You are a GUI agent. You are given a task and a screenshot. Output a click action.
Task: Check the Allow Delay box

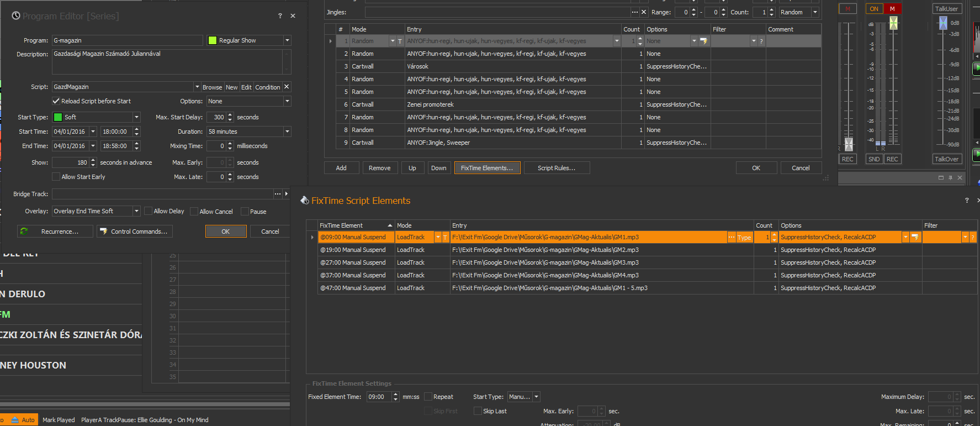[x=148, y=211]
